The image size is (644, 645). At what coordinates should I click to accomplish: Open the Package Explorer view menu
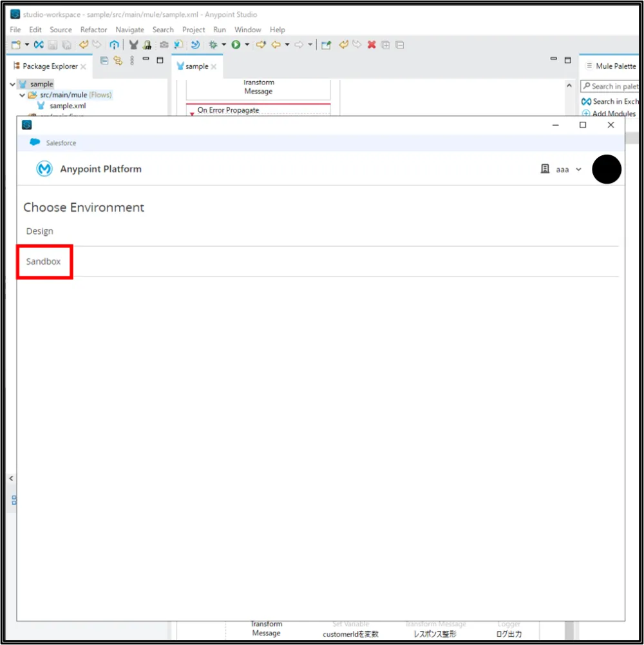[x=132, y=61]
